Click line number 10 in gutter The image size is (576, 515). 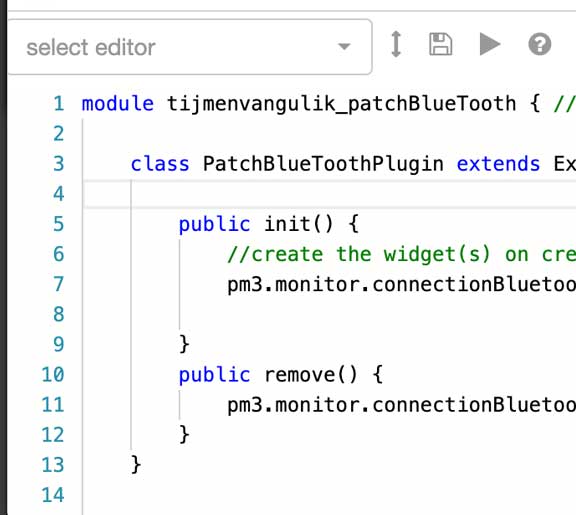point(53,375)
